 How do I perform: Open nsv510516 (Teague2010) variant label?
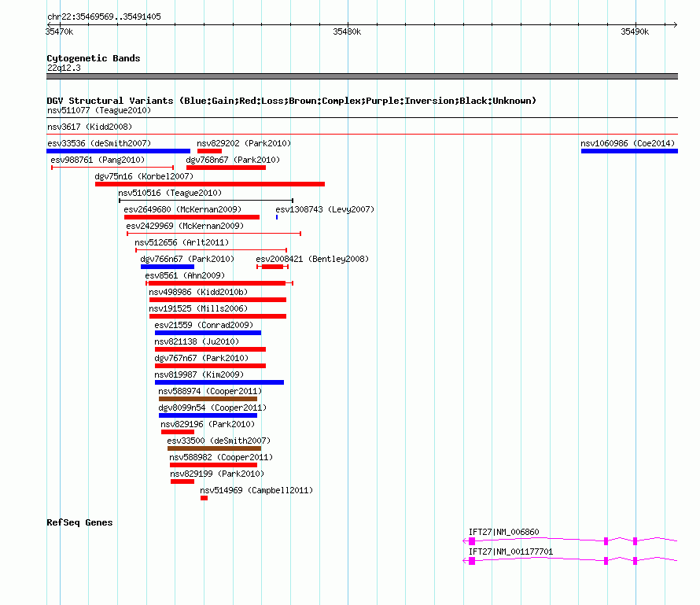pos(170,193)
